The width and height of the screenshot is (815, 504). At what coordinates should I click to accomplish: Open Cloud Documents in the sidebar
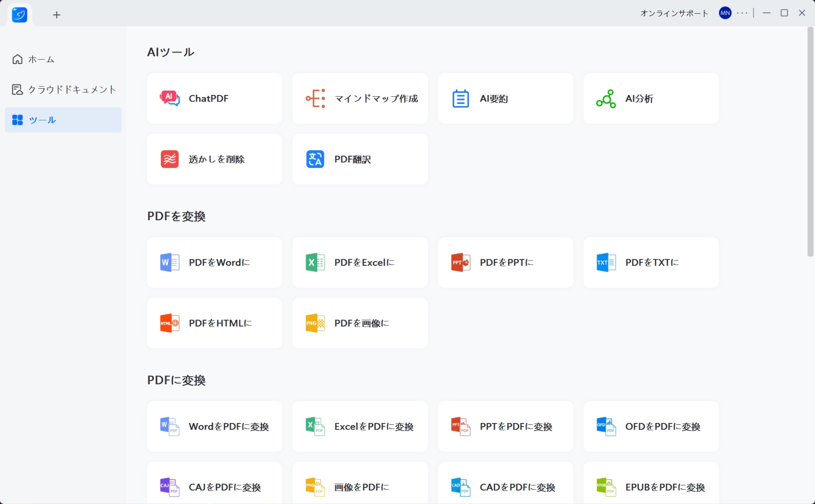click(63, 89)
